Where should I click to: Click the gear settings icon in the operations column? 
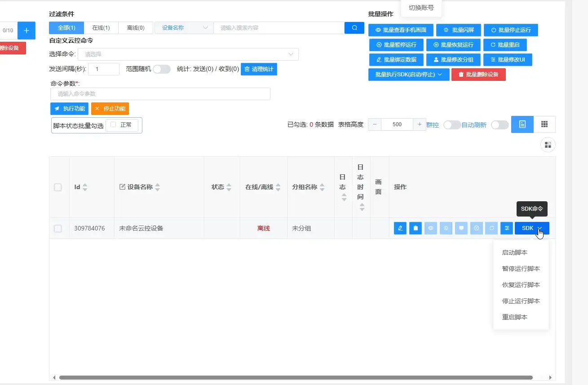[x=446, y=228]
